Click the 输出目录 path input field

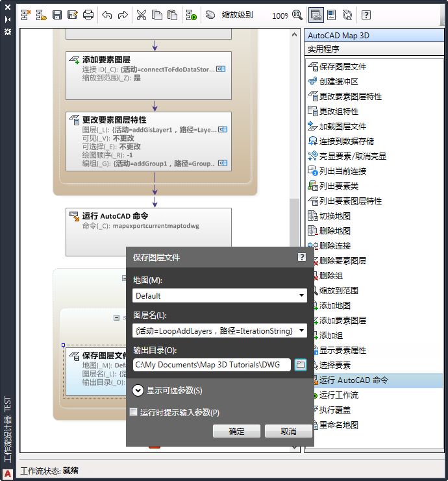tap(212, 364)
